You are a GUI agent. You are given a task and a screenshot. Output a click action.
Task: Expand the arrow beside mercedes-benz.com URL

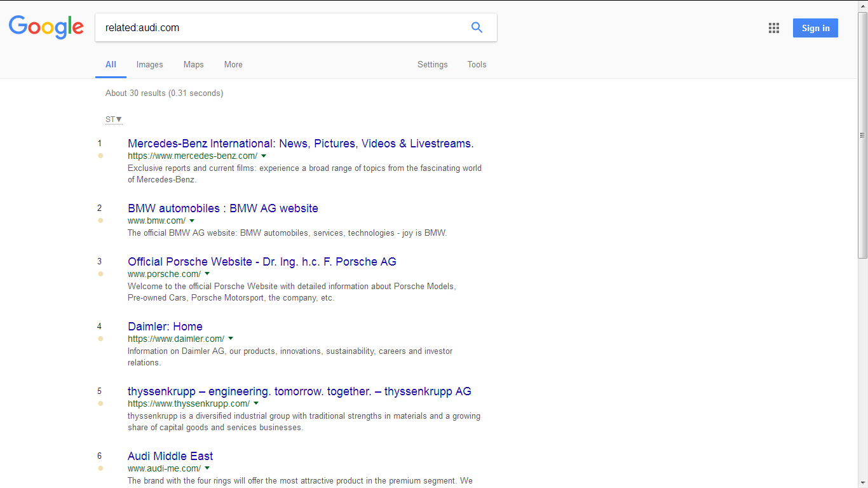click(x=264, y=156)
